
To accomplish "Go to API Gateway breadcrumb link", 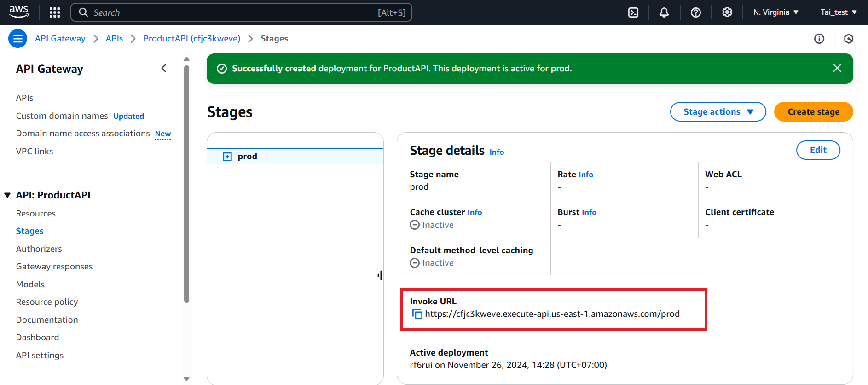I will pyautogui.click(x=60, y=39).
